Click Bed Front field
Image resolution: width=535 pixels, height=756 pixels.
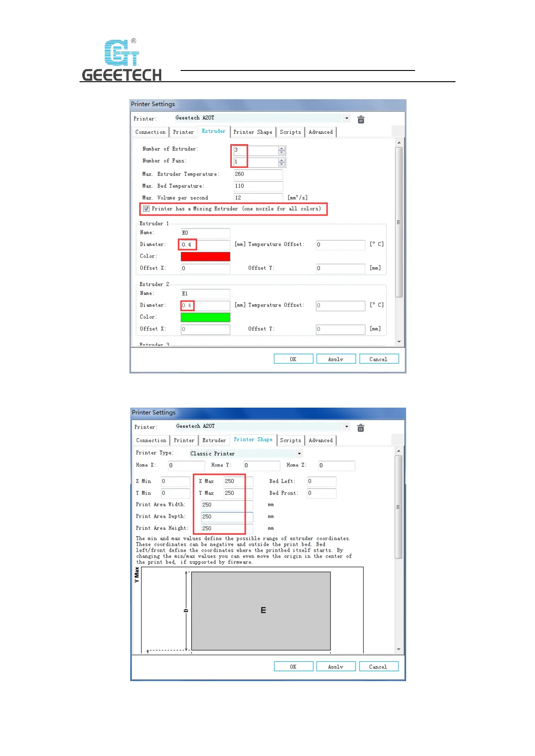[322, 493]
